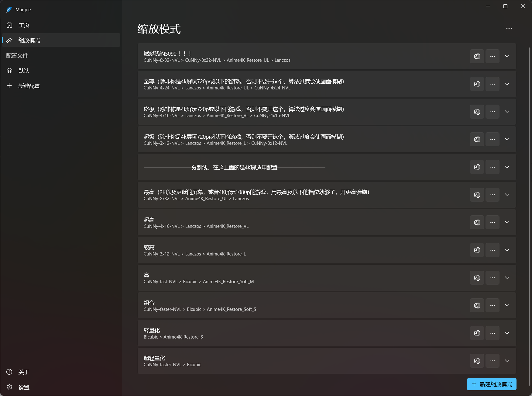Open page-level more options beside 缩放模式 title
532x396 pixels.
click(509, 28)
